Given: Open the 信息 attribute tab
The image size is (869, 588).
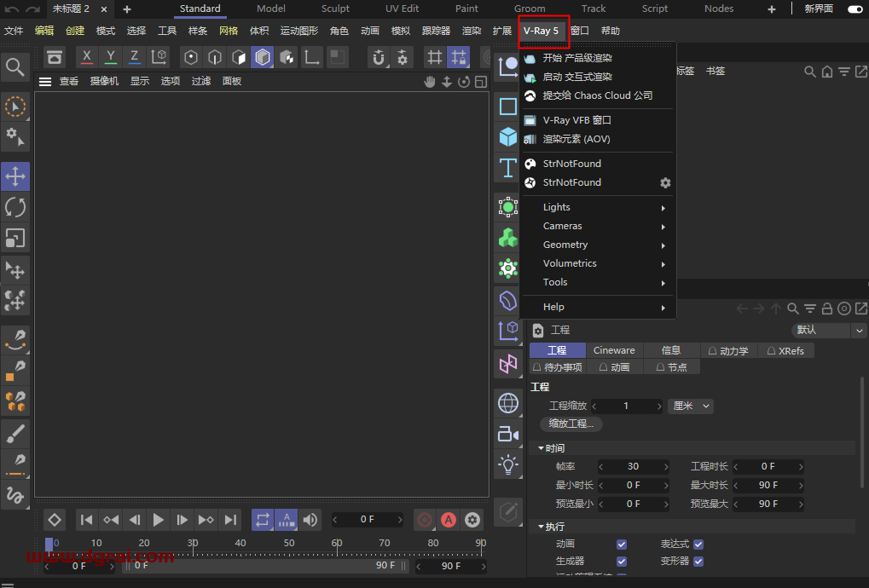Looking at the screenshot, I should [x=670, y=350].
